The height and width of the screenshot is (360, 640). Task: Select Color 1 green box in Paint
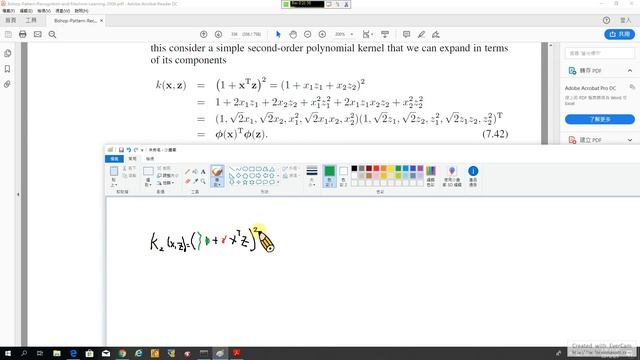point(329,176)
